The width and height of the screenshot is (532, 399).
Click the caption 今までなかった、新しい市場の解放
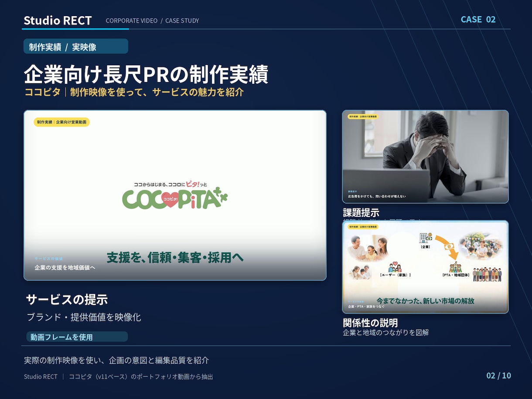point(425,301)
